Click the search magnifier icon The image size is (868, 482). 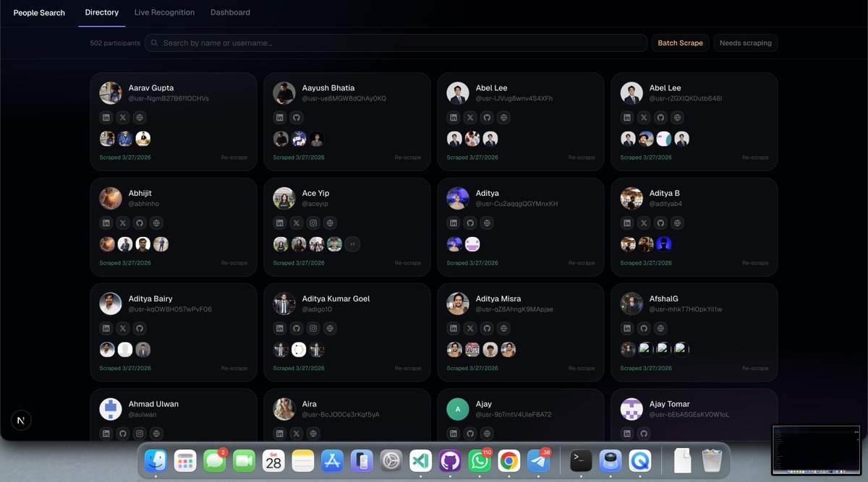click(154, 43)
